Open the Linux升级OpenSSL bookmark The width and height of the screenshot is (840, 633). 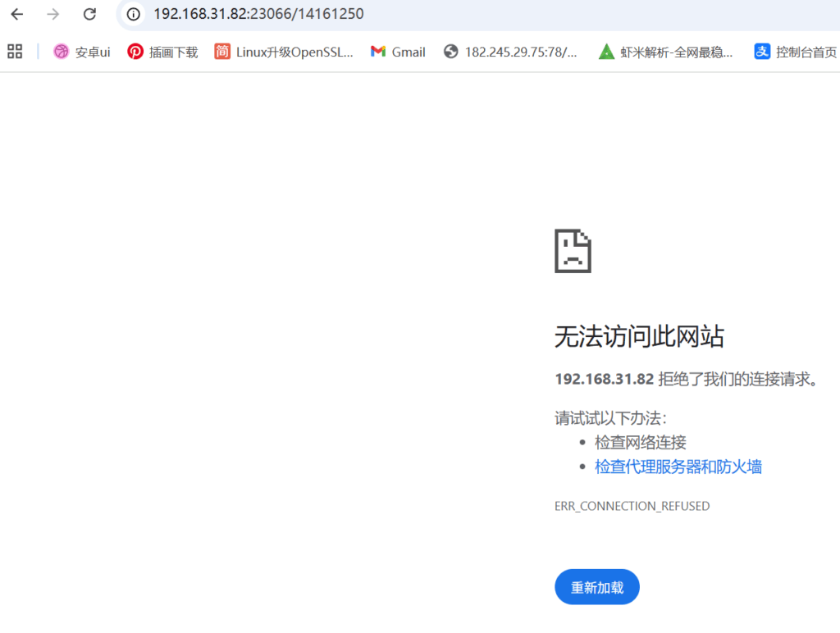[284, 51]
